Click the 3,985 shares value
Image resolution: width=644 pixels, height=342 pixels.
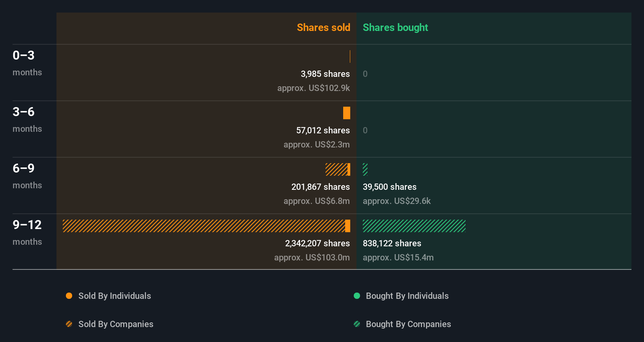tap(325, 74)
